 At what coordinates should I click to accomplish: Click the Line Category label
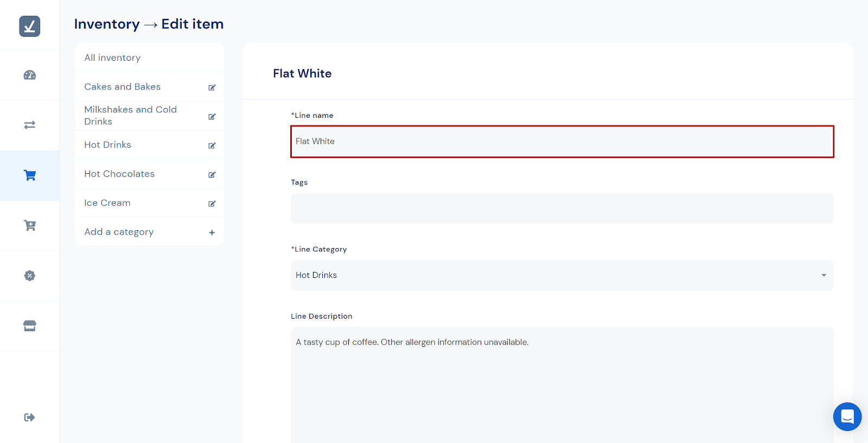319,249
